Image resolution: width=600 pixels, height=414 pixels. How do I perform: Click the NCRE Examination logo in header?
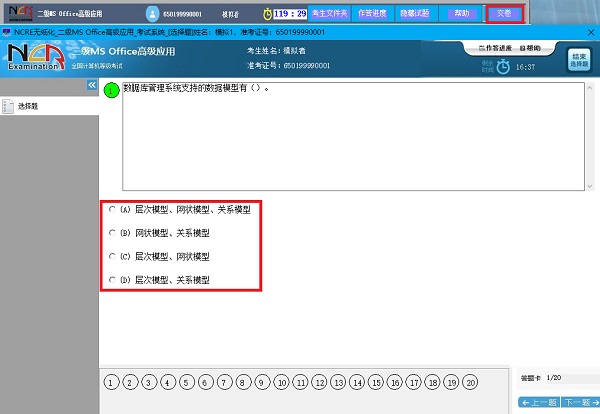tap(36, 57)
